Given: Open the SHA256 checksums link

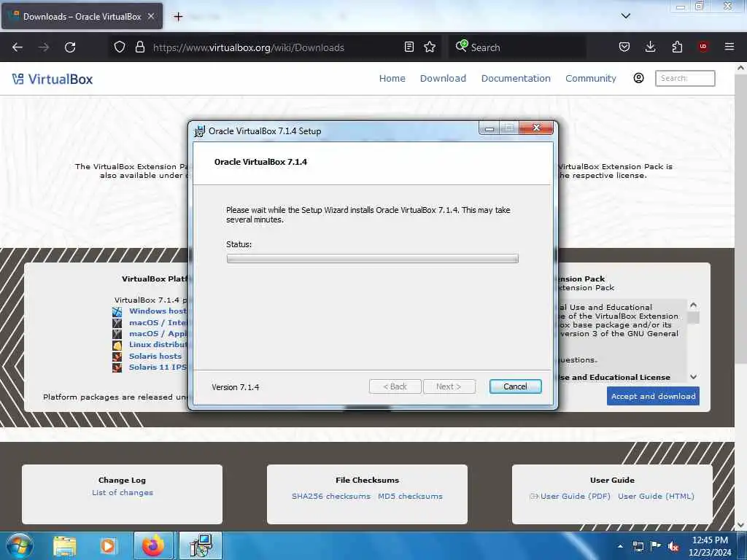Looking at the screenshot, I should (x=331, y=496).
